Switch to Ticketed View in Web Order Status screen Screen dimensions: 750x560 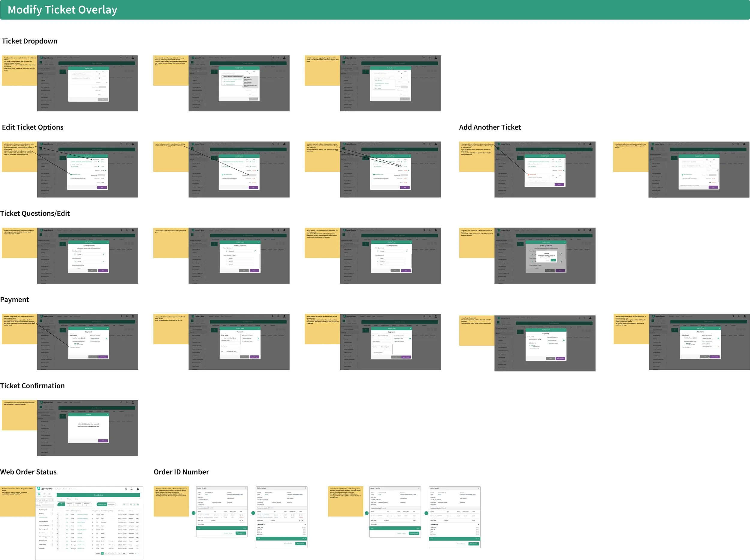(x=111, y=504)
